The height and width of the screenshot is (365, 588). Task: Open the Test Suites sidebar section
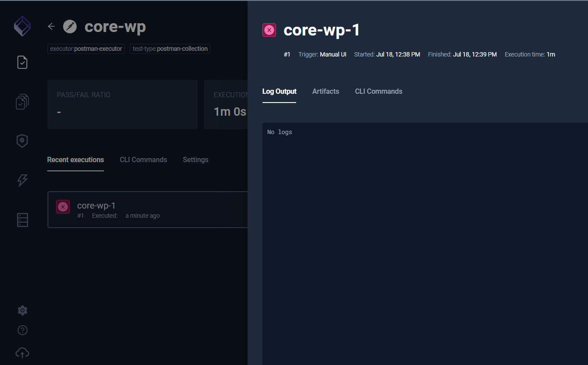pos(22,101)
